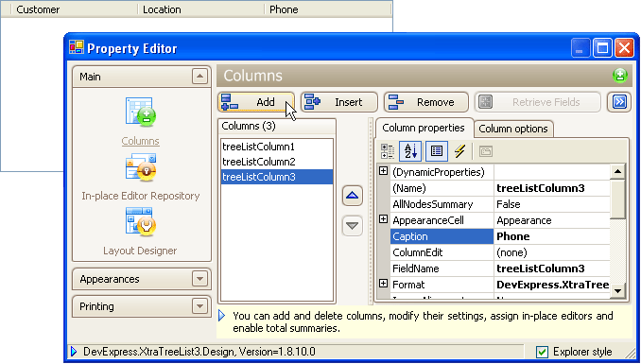Click the status bar blue arrow
The height and width of the screenshot is (364, 641).
tap(74, 352)
